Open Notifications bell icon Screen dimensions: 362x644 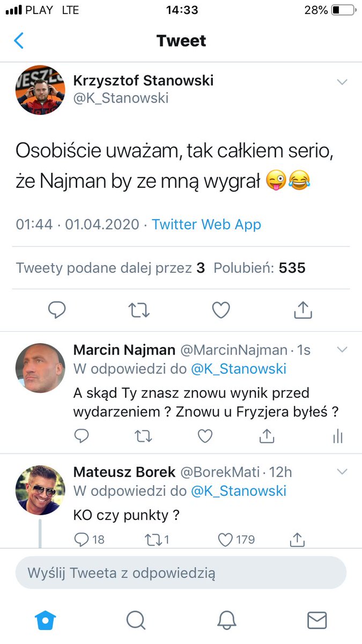(x=226, y=620)
